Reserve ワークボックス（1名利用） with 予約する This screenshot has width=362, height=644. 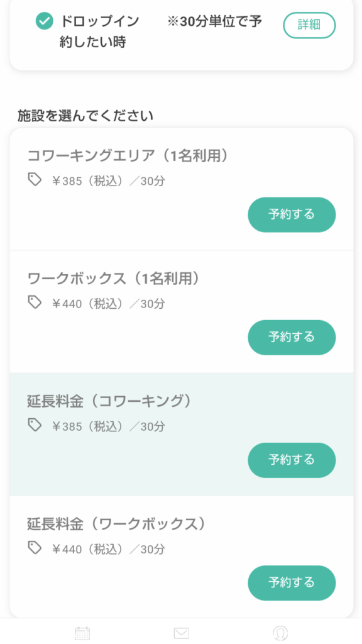coord(292,337)
